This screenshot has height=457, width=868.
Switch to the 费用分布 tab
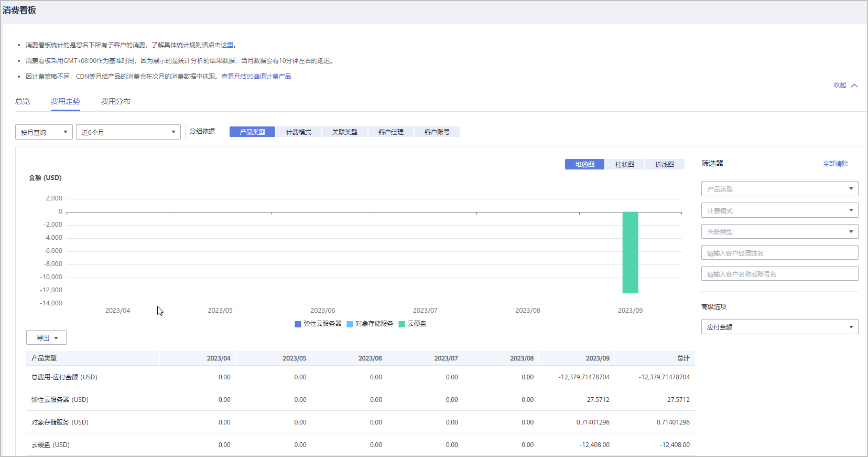115,101
